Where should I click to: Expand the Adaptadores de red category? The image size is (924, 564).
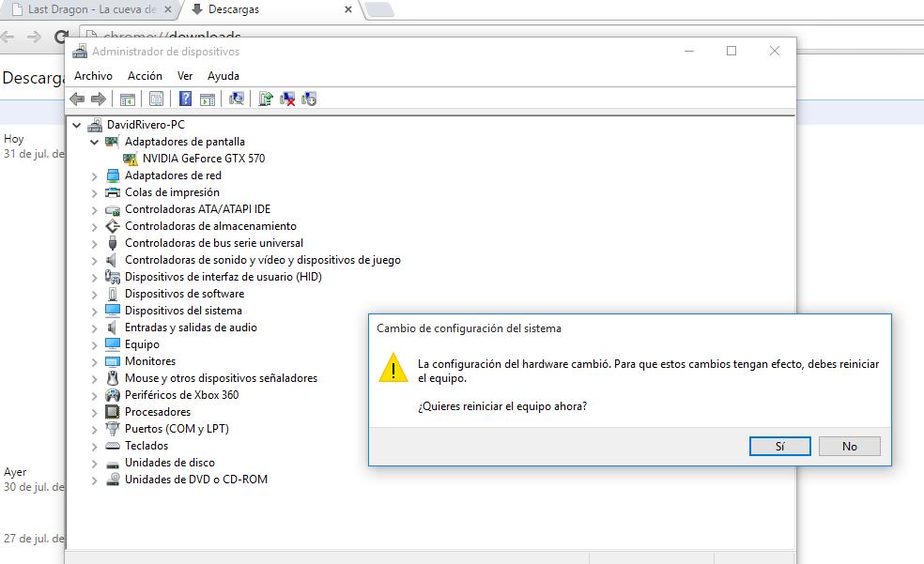click(x=95, y=175)
